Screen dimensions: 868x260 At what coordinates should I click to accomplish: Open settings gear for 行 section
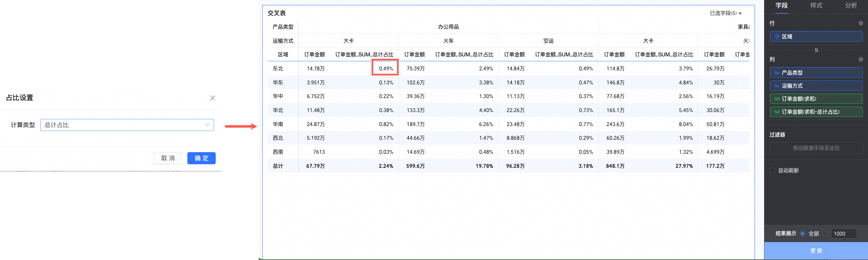[861, 23]
